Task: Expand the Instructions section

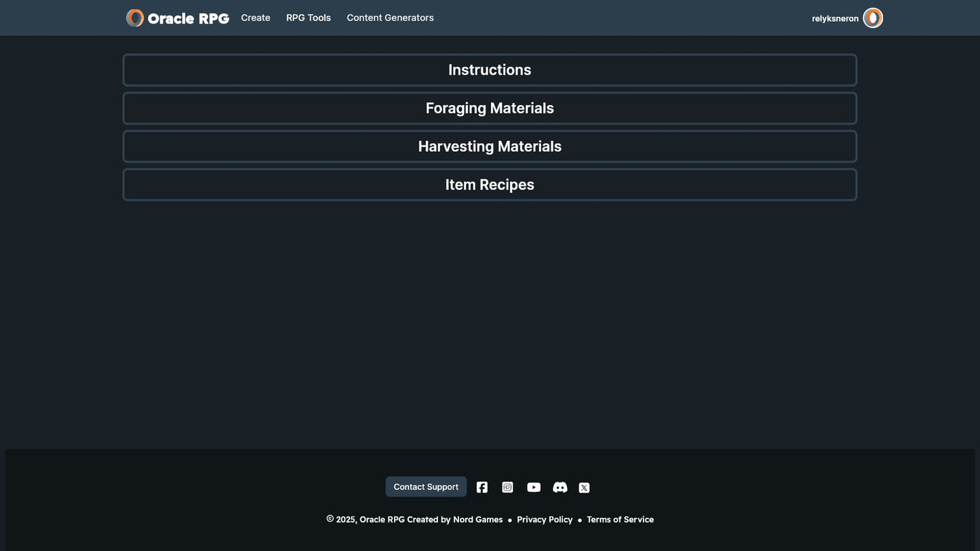Action: pyautogui.click(x=490, y=70)
